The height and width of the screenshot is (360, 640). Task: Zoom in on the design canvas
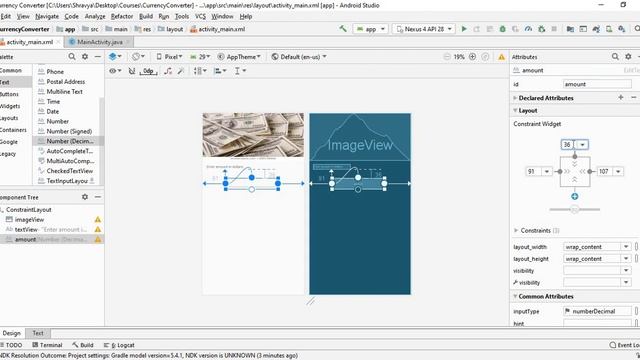pyautogui.click(x=472, y=57)
